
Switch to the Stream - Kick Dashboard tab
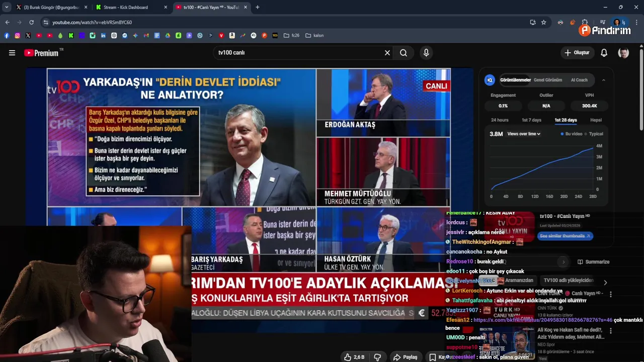[131, 8]
